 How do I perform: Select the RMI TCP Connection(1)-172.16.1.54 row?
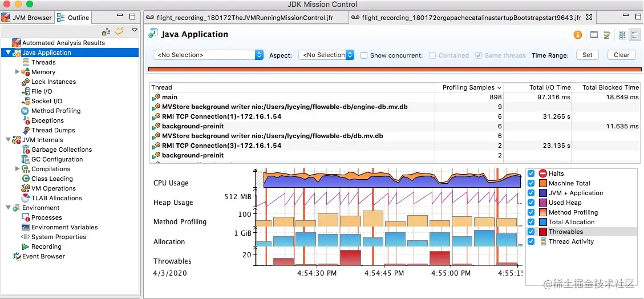tap(395, 116)
